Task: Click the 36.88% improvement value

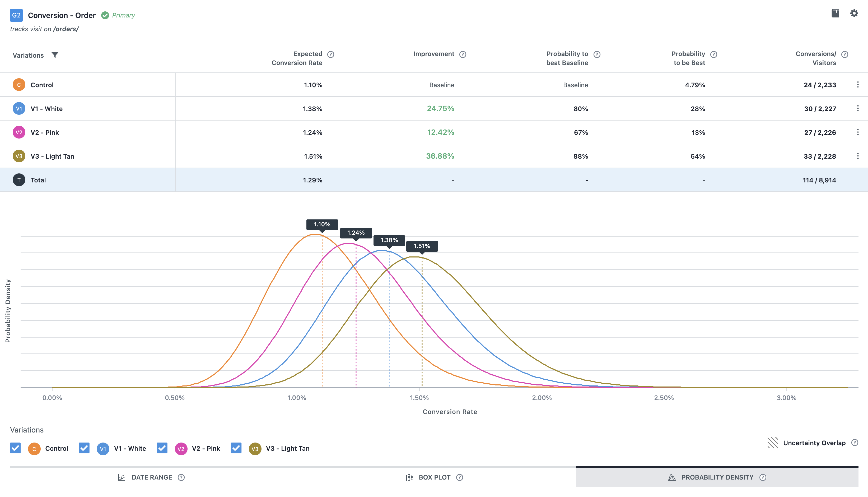Action: pyautogui.click(x=440, y=156)
